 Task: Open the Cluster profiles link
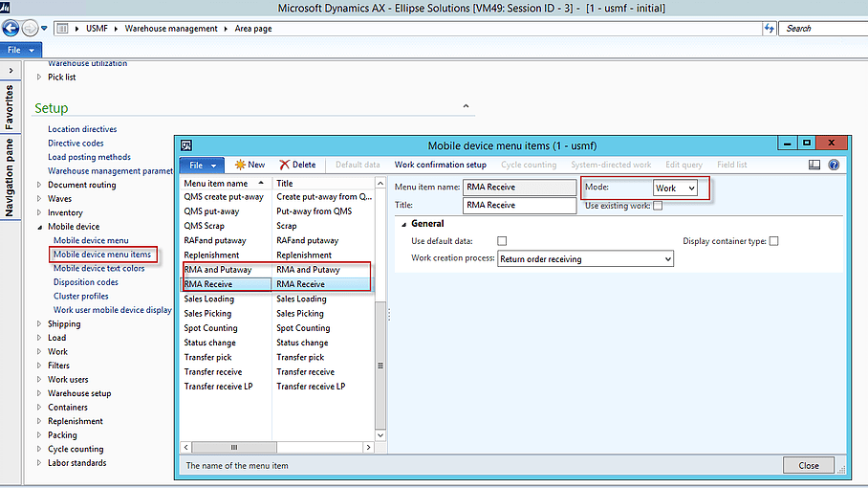[x=81, y=296]
